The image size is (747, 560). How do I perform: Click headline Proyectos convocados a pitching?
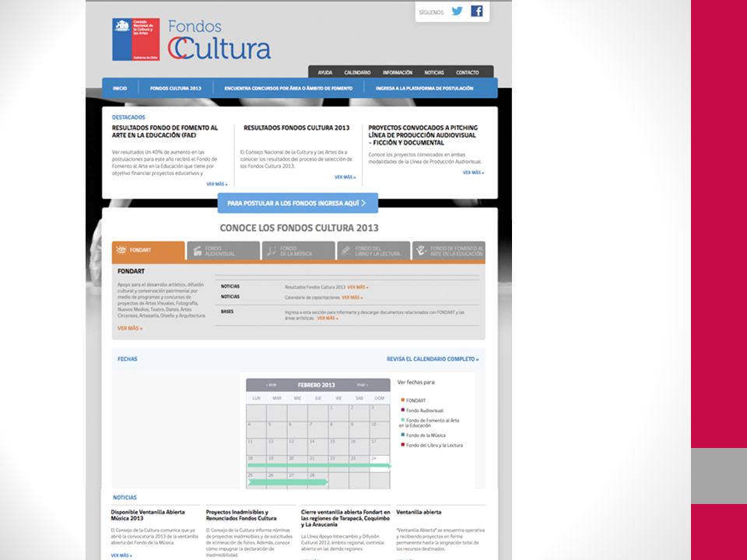(423, 135)
